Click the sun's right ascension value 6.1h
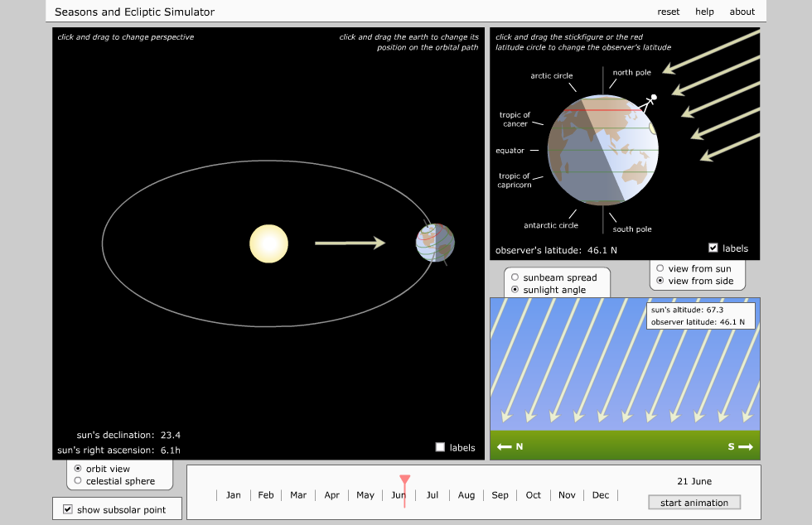 pos(171,450)
